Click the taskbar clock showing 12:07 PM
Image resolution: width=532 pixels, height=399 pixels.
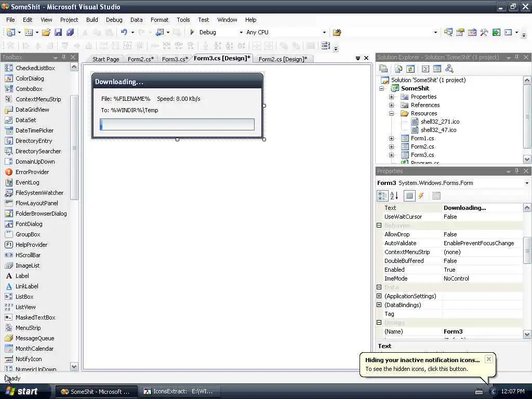[x=513, y=391]
